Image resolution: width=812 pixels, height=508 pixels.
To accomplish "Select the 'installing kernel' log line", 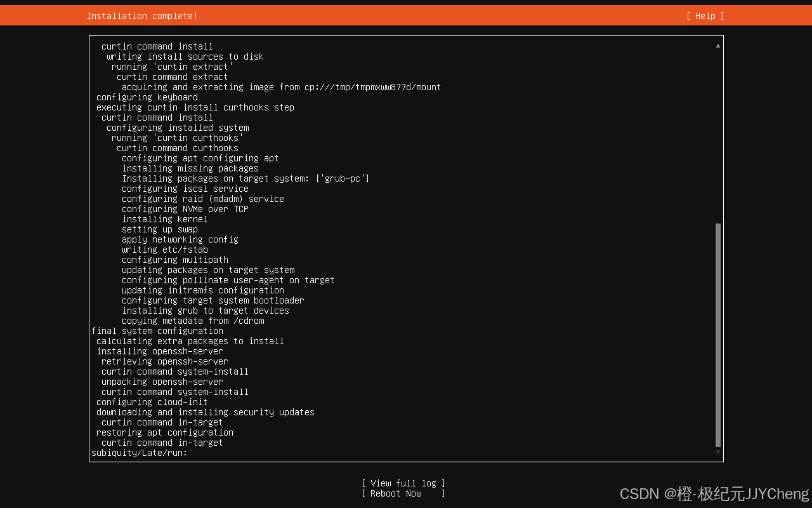I will click(x=165, y=219).
